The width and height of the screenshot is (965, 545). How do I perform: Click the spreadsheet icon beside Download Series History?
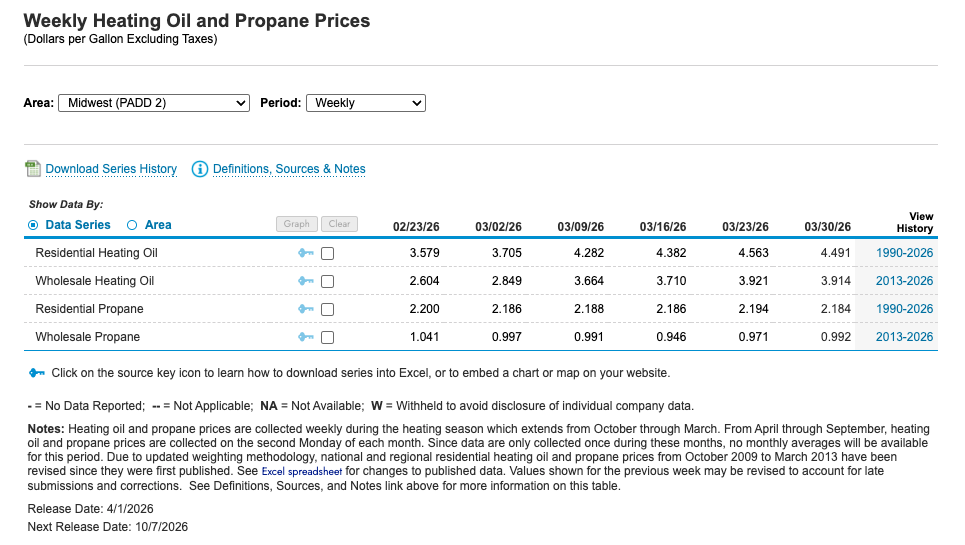coord(33,169)
